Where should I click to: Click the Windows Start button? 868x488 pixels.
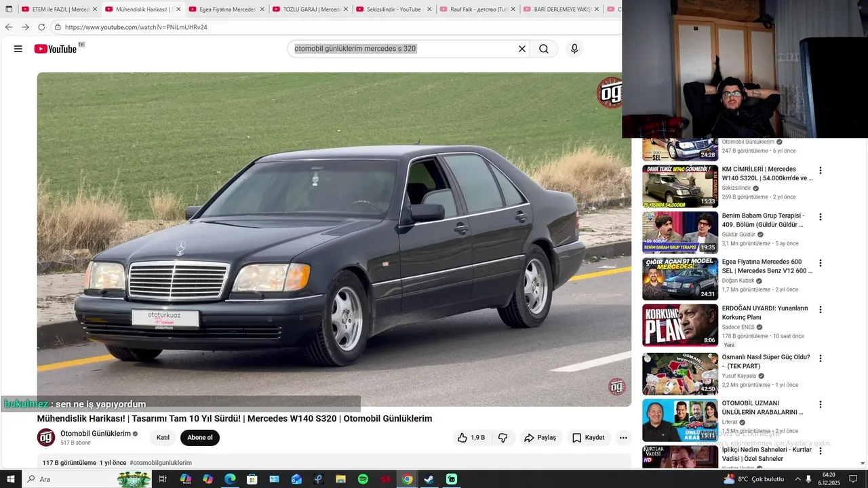[x=10, y=479]
